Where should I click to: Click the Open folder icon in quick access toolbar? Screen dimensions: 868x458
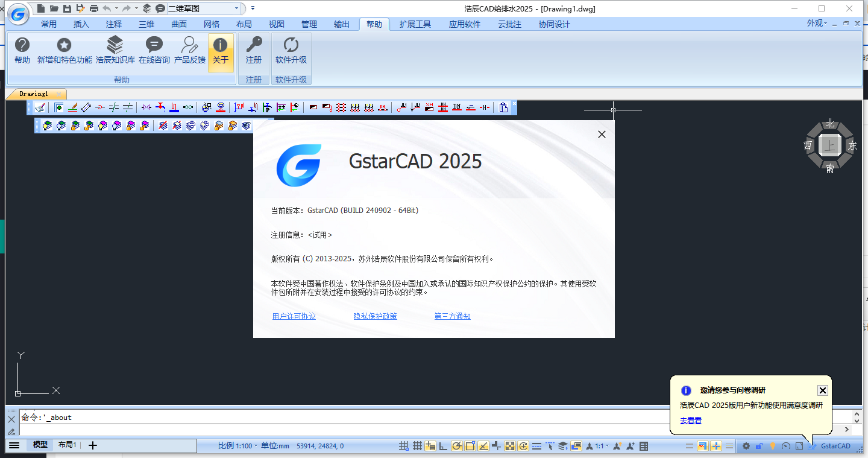pos(54,8)
